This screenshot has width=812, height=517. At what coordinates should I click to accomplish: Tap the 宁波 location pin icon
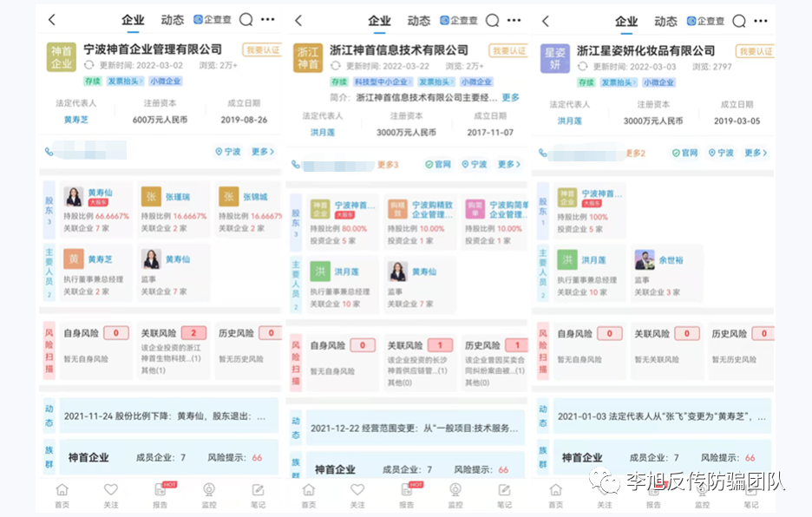tap(217, 152)
